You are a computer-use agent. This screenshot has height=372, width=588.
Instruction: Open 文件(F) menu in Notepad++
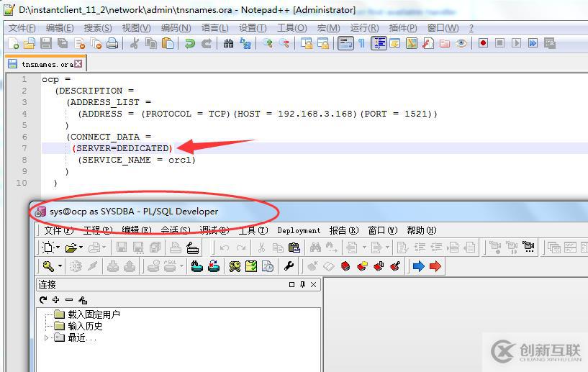click(22, 28)
